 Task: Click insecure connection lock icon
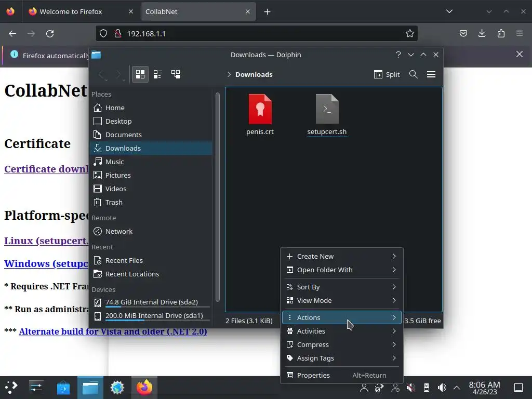pos(118,33)
